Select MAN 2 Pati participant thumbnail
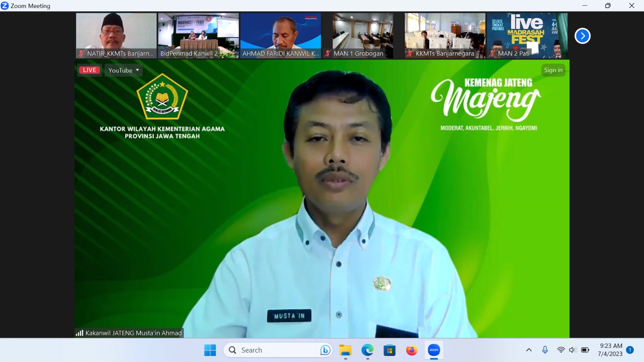 (x=527, y=36)
